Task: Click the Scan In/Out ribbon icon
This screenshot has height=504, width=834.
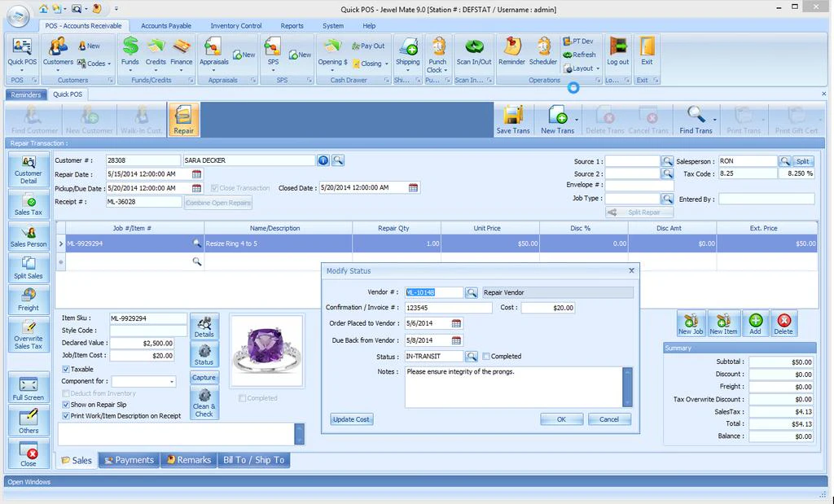Action: coord(472,50)
